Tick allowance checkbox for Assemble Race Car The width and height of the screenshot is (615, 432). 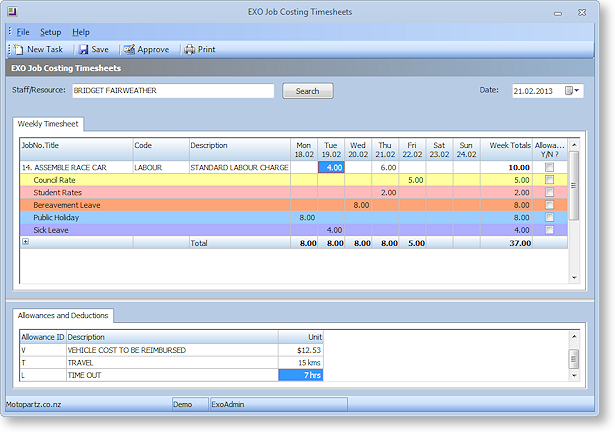pyautogui.click(x=549, y=168)
